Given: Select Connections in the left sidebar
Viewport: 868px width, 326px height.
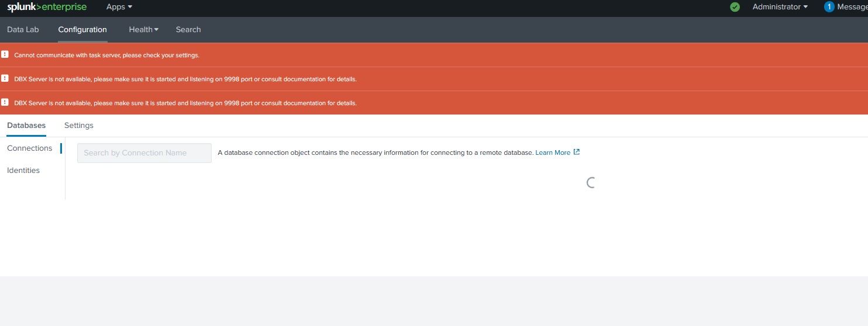Looking at the screenshot, I should pos(30,148).
